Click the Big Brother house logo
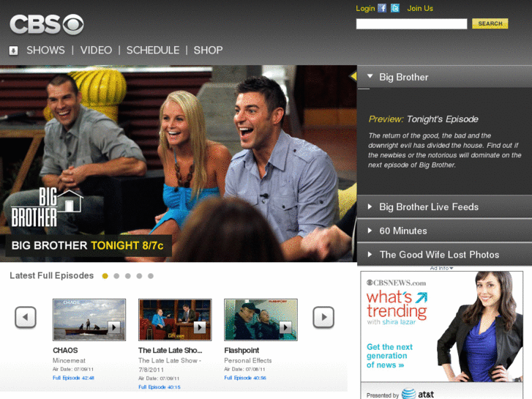The width and height of the screenshot is (532, 399). (47, 207)
